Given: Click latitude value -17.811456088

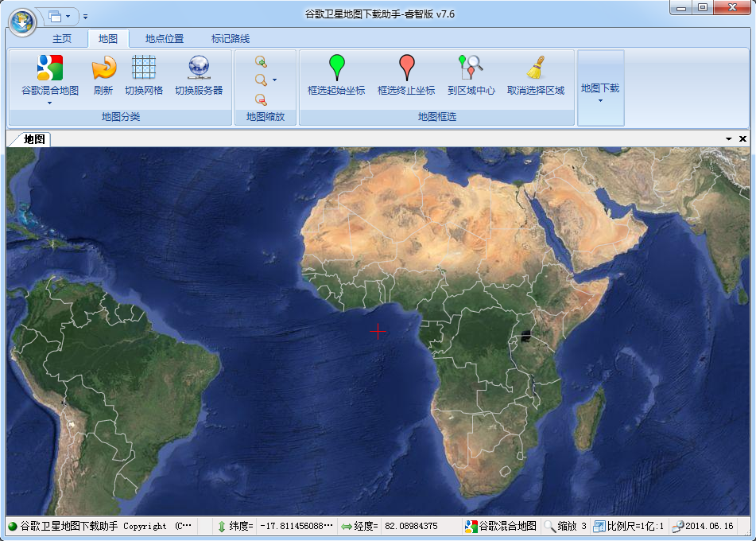Looking at the screenshot, I should pyautogui.click(x=296, y=526).
